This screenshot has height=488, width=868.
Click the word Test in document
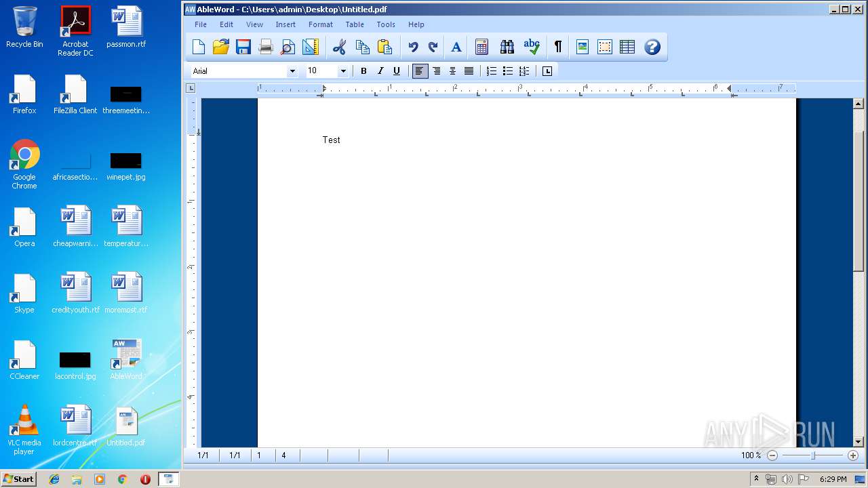[332, 140]
